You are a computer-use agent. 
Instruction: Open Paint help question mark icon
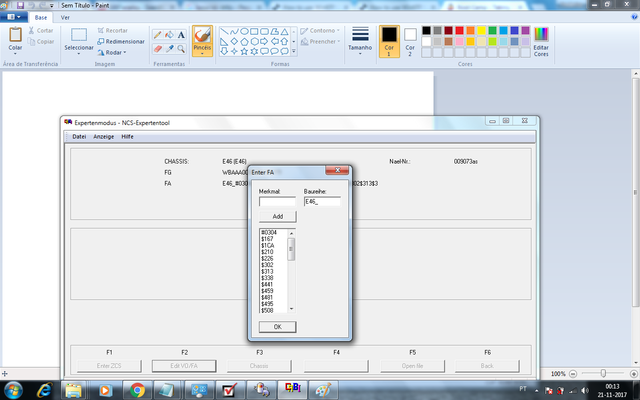[634, 17]
